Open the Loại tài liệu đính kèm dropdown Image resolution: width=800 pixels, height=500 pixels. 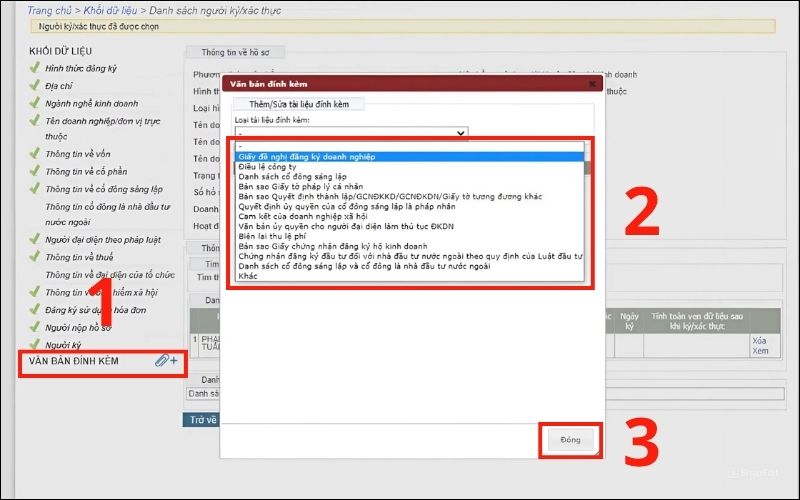coord(351,132)
